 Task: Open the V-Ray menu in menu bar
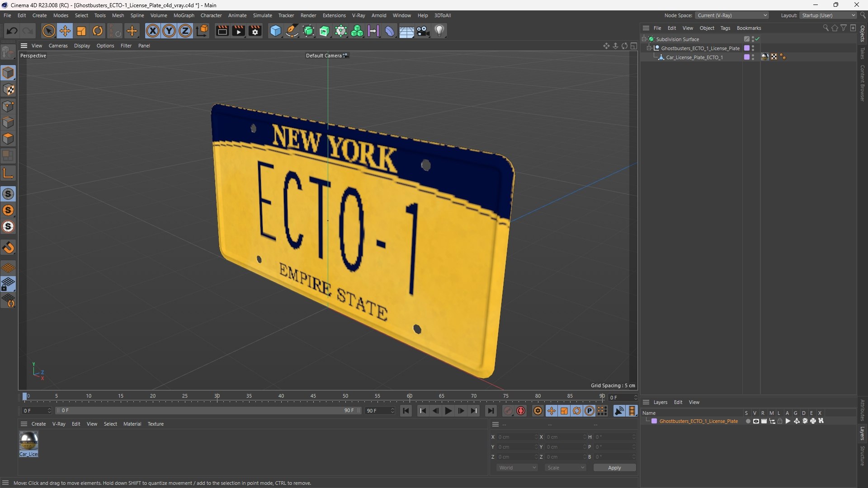pos(359,15)
